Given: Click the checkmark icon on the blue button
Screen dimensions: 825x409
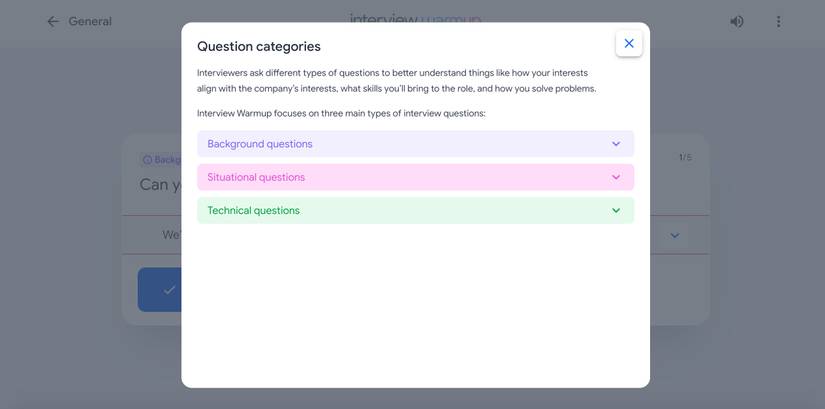Looking at the screenshot, I should [169, 290].
